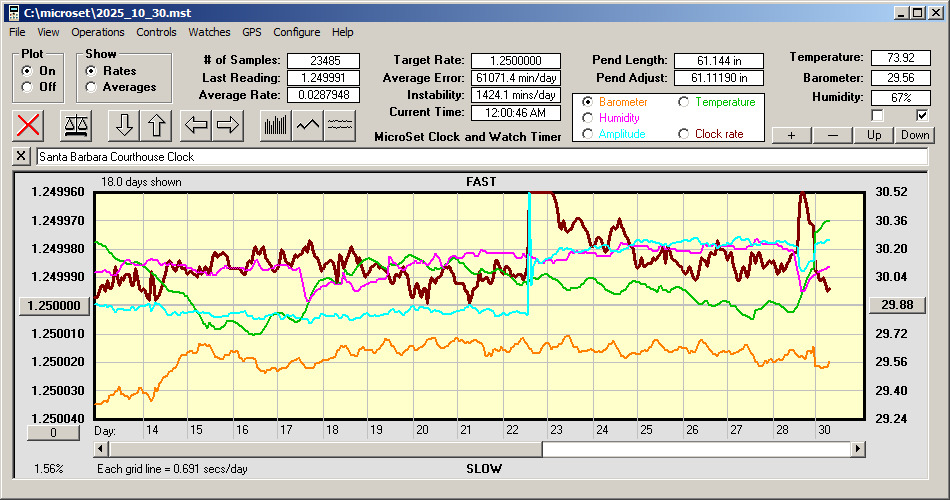Open the Operations menu
This screenshot has width=950, height=500.
point(98,32)
